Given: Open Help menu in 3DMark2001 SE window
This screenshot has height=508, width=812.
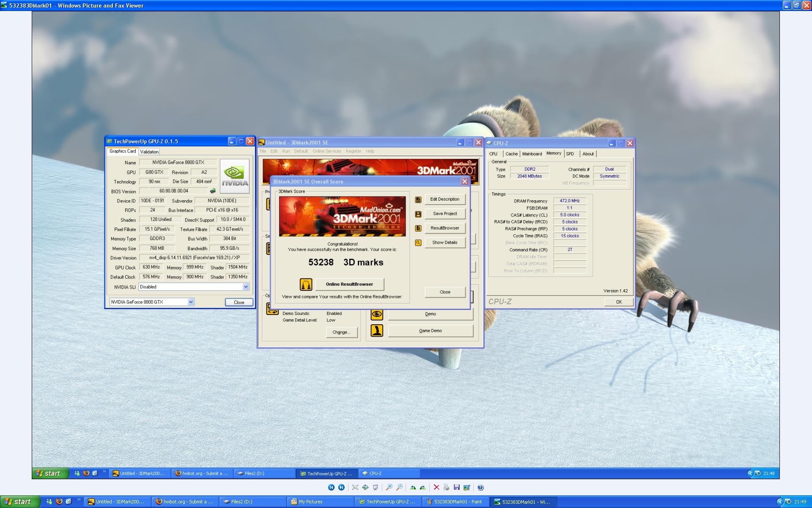Looking at the screenshot, I should 370,151.
